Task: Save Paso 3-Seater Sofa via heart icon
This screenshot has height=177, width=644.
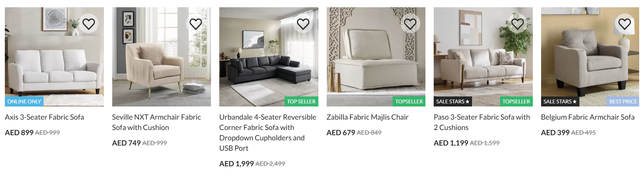Action: (x=518, y=24)
